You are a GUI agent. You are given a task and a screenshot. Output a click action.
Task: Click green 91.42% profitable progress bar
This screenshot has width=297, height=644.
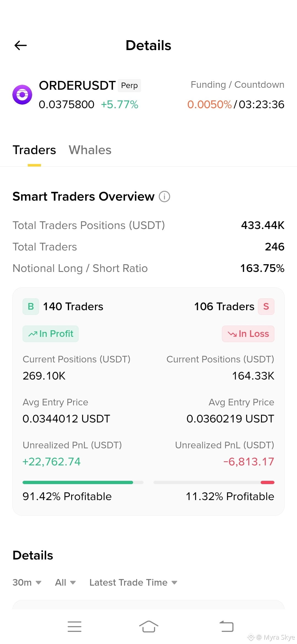point(83,482)
